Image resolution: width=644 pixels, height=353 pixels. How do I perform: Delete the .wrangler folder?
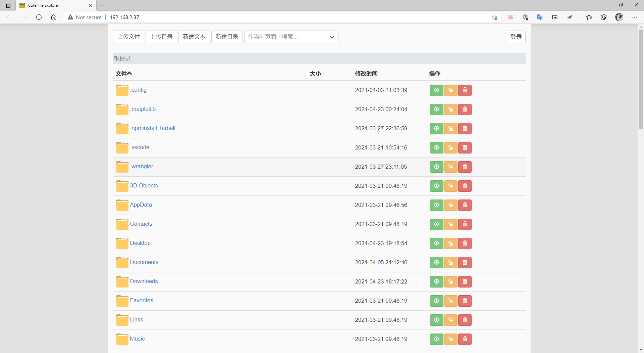tap(465, 167)
